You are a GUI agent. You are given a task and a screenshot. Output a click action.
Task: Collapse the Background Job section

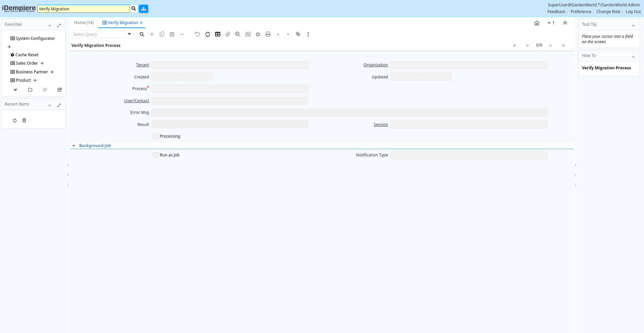pos(74,146)
